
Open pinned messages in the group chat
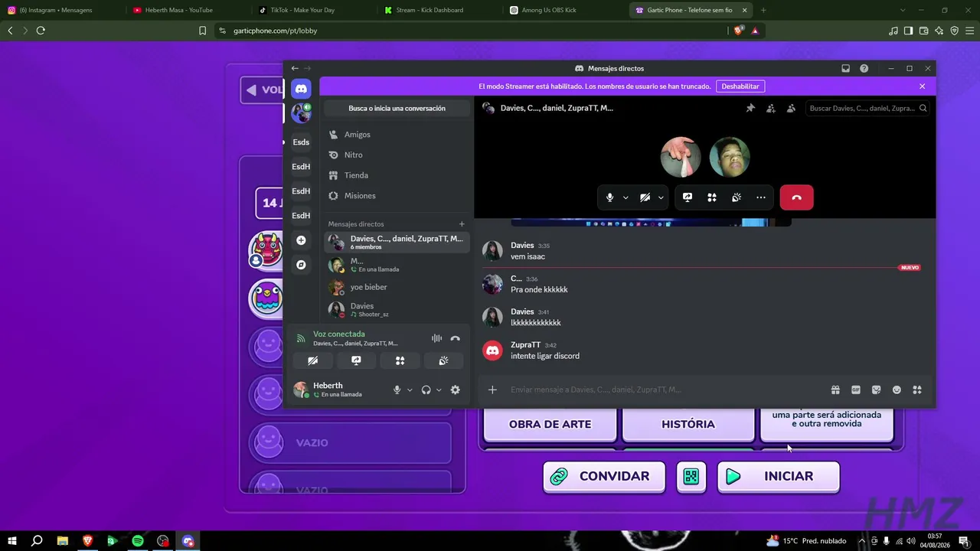[750, 108]
